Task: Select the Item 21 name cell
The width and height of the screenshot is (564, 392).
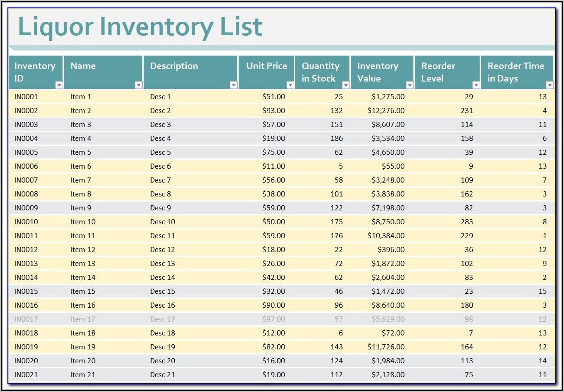Action: click(x=83, y=375)
